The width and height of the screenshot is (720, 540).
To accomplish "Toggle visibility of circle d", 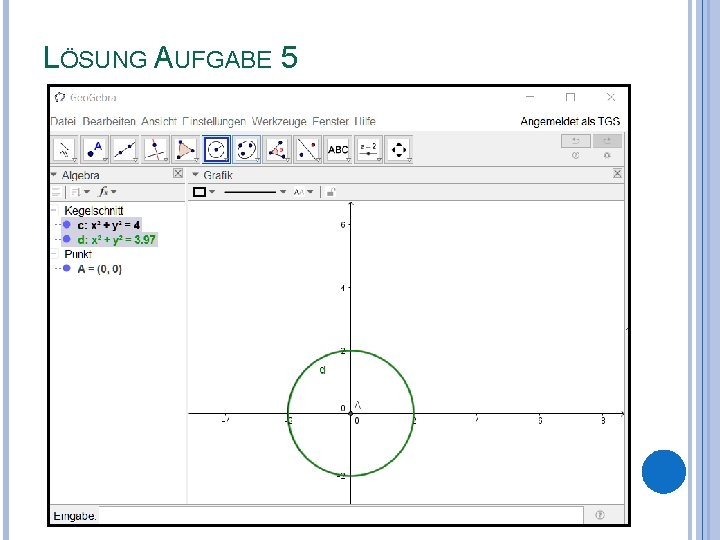I will coord(67,239).
